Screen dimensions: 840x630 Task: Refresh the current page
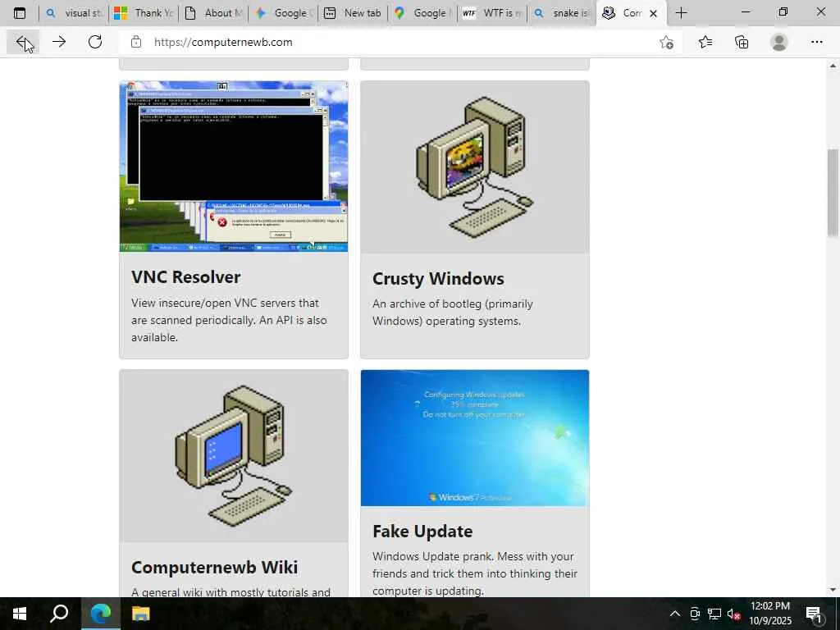95,42
